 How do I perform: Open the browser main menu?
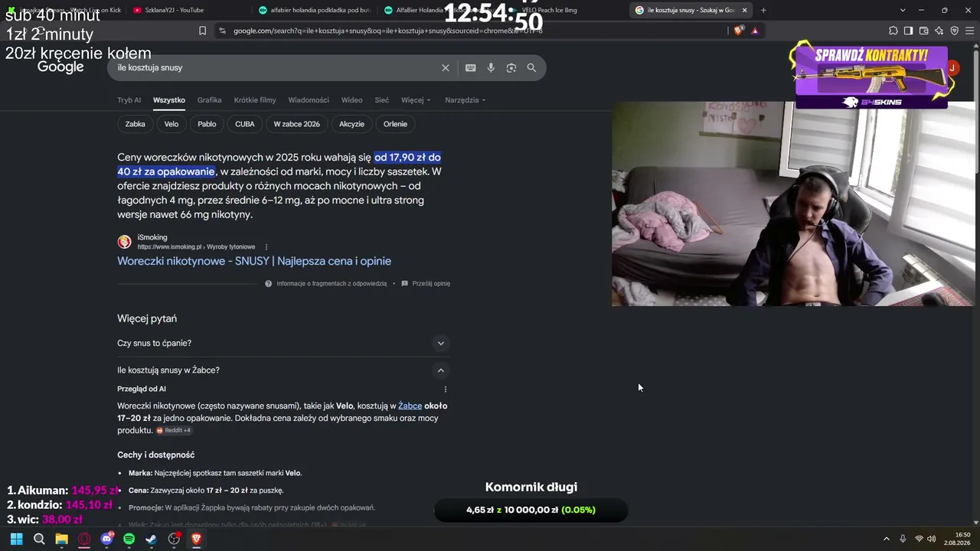(969, 31)
